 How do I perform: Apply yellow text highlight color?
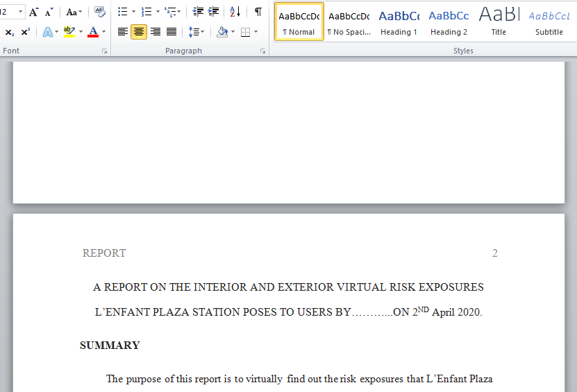pyautogui.click(x=69, y=32)
